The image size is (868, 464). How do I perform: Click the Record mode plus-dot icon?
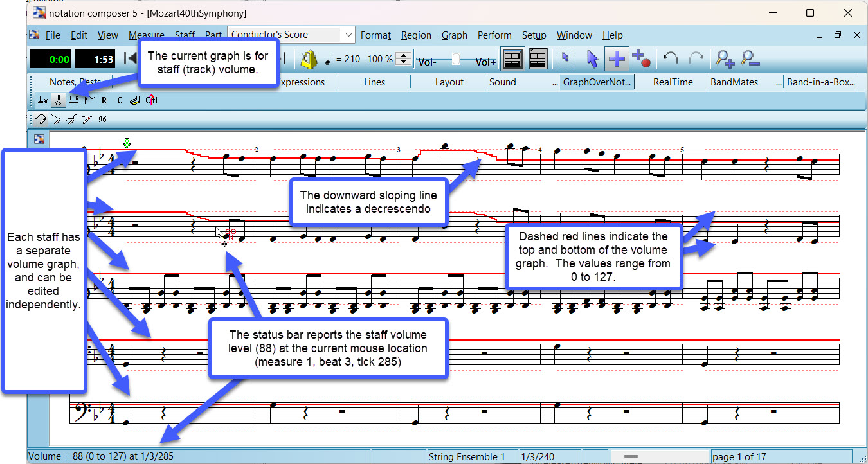640,59
